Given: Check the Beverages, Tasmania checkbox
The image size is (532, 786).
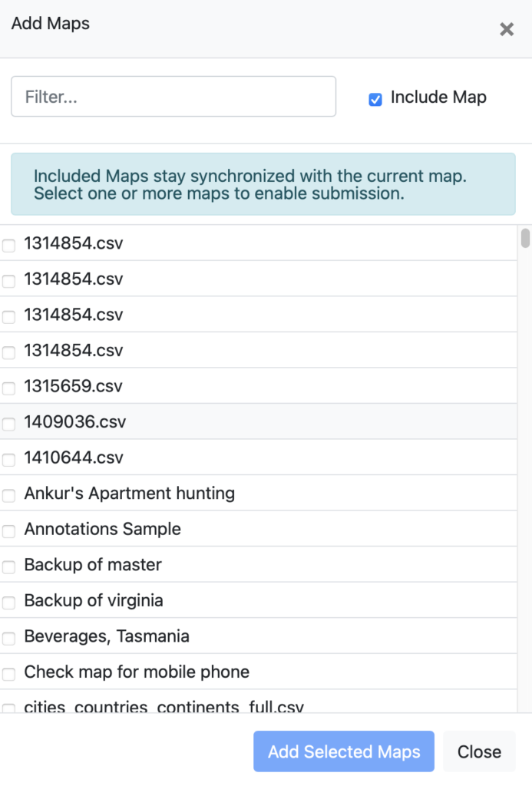Looking at the screenshot, I should point(8,639).
